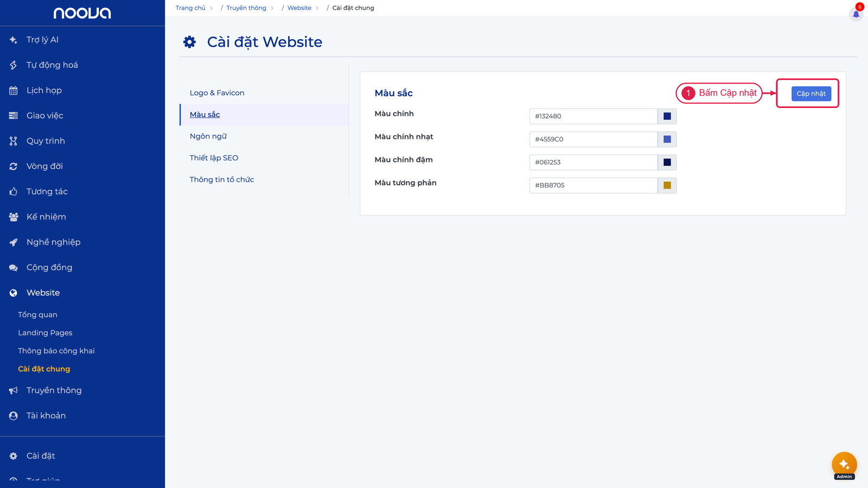
Task: Open the notification bell icon
Action: pos(856,14)
